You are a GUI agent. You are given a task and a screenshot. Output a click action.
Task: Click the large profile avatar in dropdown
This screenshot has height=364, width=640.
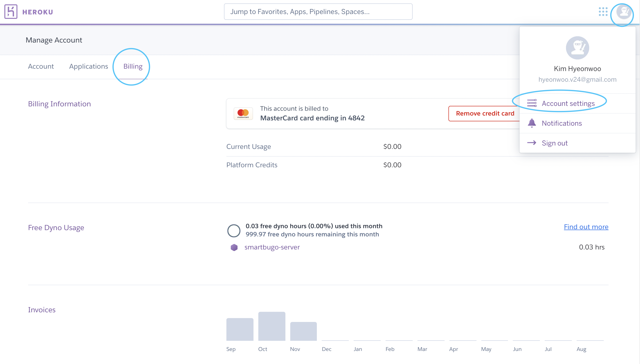tap(577, 48)
